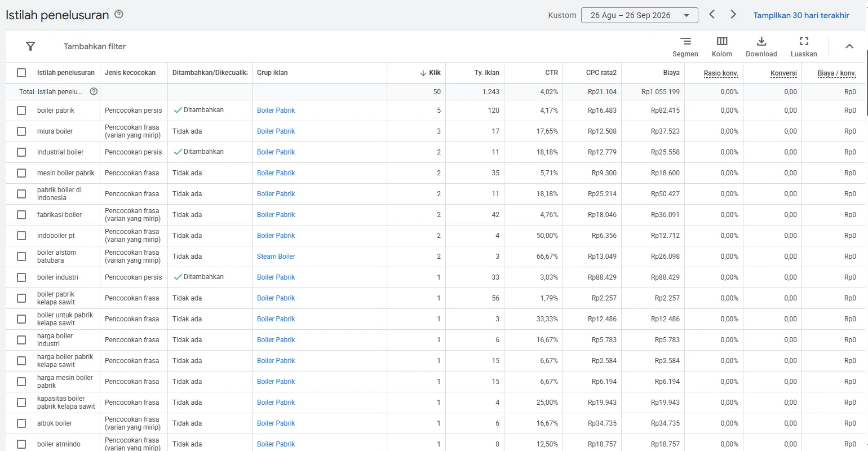Collapse toolbar with the up chevron
The height and width of the screenshot is (451, 868).
(849, 46)
